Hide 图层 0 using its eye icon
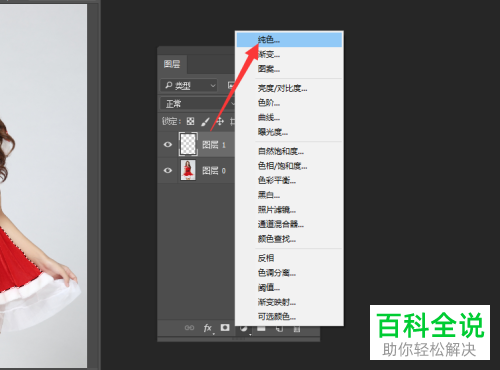Viewport: 500px width, 370px height. [168, 171]
